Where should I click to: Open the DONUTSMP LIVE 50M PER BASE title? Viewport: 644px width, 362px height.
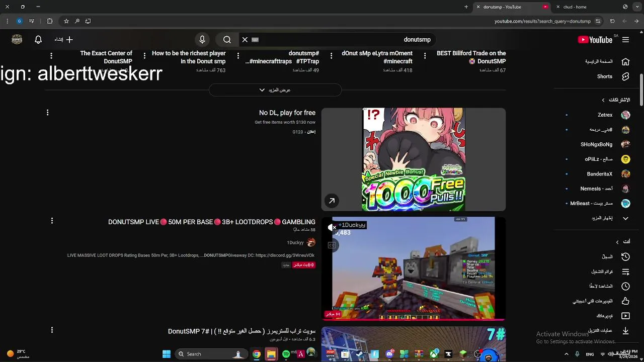point(212,222)
